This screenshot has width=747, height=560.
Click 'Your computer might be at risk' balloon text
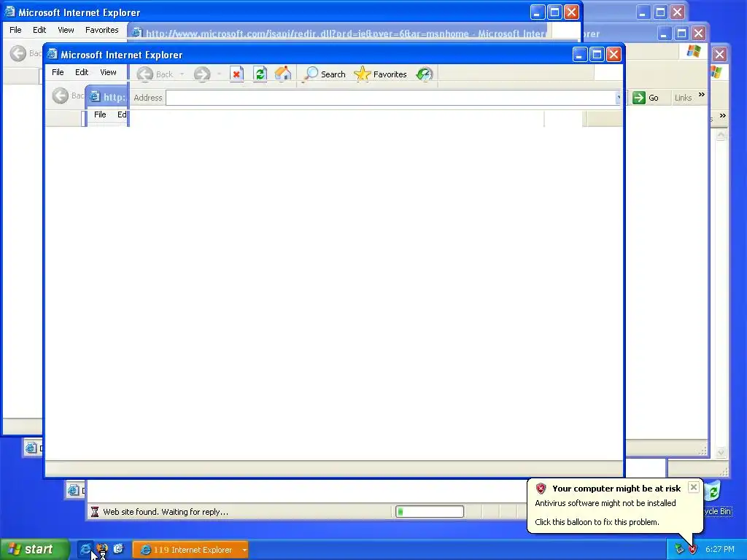616,488
